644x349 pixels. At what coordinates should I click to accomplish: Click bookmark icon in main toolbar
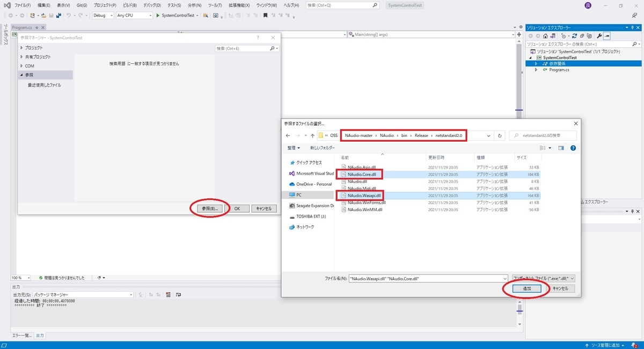(x=265, y=16)
